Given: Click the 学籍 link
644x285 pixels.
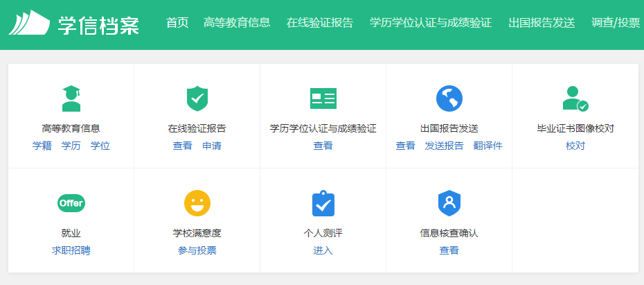Looking at the screenshot, I should 42,146.
